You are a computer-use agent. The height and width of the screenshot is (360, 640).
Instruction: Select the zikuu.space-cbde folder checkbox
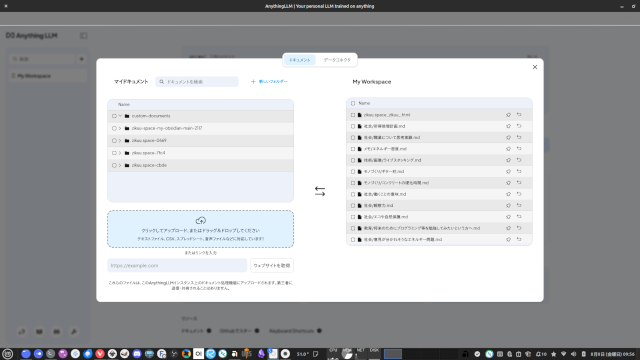pos(114,165)
